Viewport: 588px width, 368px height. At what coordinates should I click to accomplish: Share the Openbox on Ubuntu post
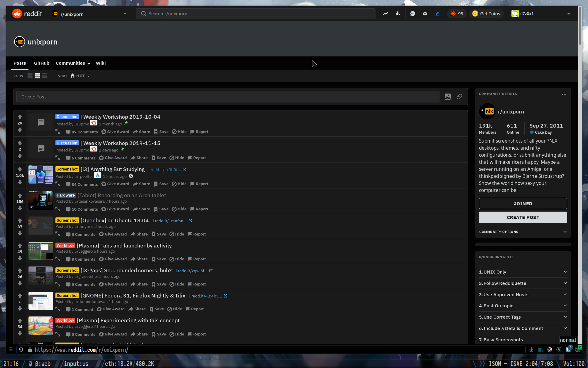coord(139,234)
